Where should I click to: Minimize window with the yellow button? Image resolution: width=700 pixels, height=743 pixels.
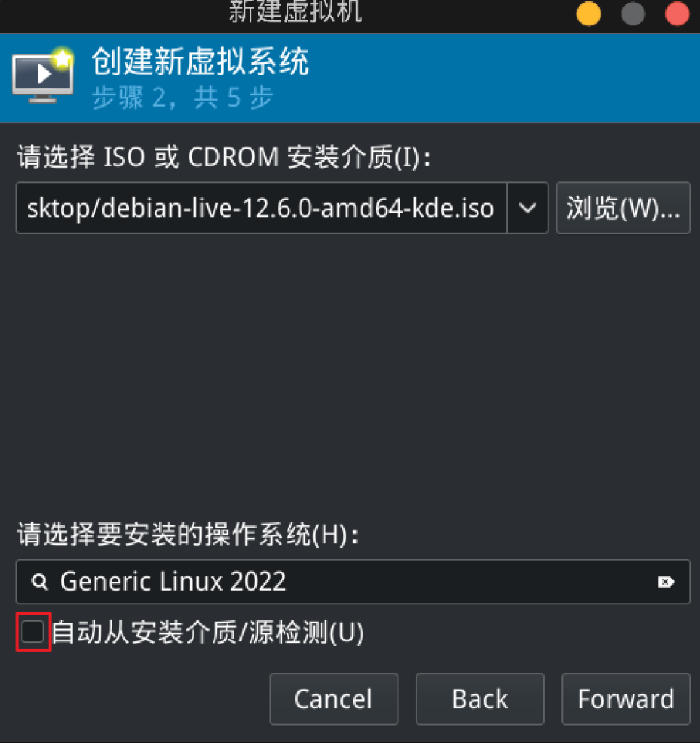[589, 14]
